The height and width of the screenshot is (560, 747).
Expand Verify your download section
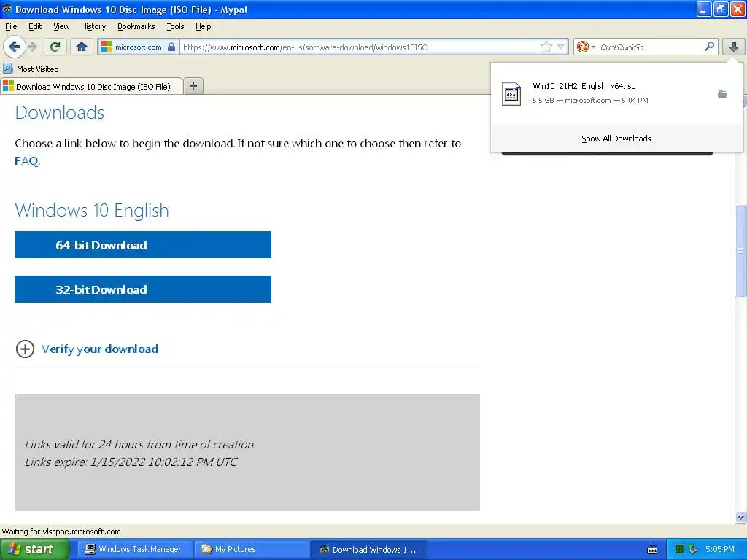click(x=25, y=349)
